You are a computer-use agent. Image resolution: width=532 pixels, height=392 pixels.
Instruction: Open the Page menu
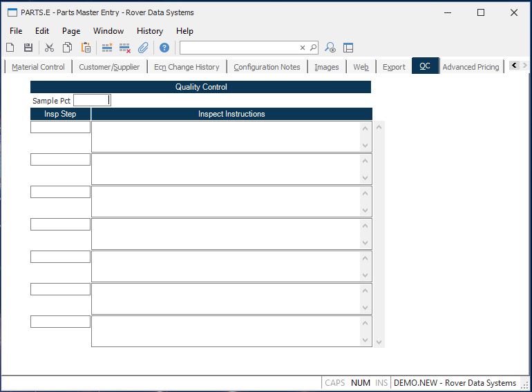71,31
